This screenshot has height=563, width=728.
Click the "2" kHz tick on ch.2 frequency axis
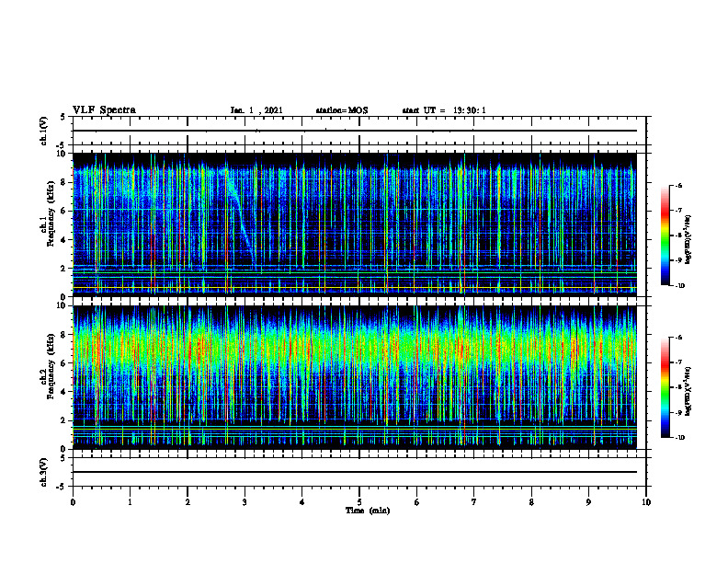(64, 420)
